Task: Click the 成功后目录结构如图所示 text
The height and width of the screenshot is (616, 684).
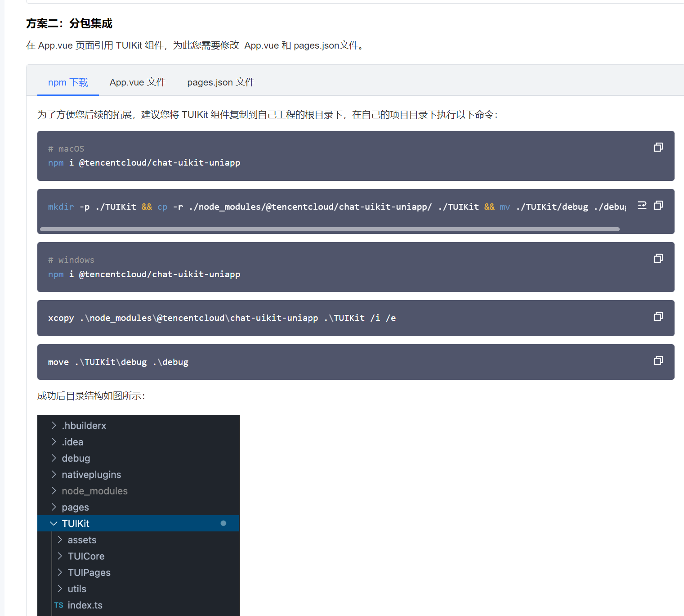Action: pyautogui.click(x=91, y=396)
